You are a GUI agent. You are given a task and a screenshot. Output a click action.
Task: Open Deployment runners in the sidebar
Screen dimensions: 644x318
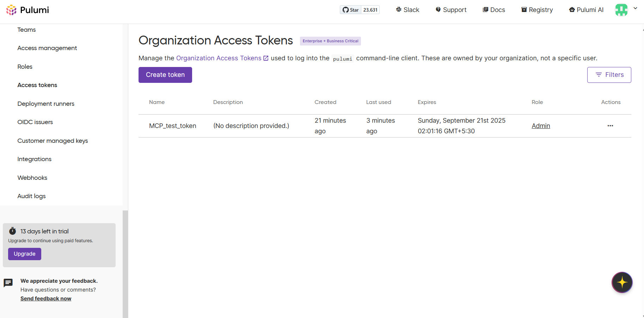click(x=46, y=104)
